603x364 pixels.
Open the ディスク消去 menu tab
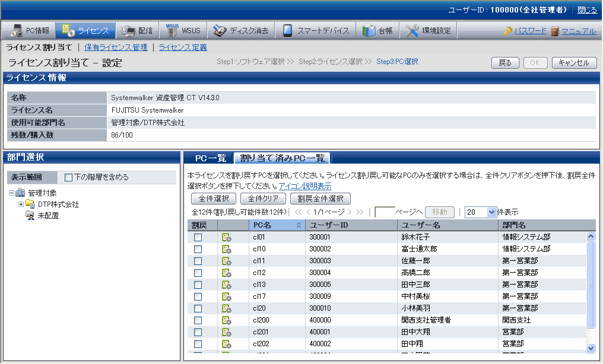(x=241, y=30)
